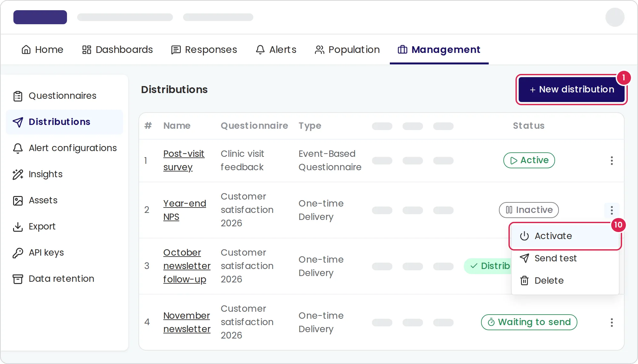Viewport: 638px width, 364px height.
Task: Click the Insights magic wand icon
Action: [18, 174]
